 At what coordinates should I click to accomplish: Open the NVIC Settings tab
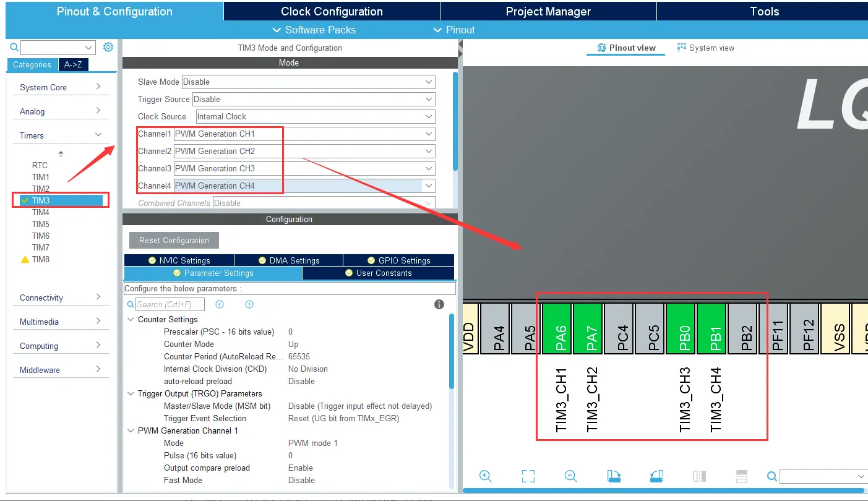(x=179, y=260)
